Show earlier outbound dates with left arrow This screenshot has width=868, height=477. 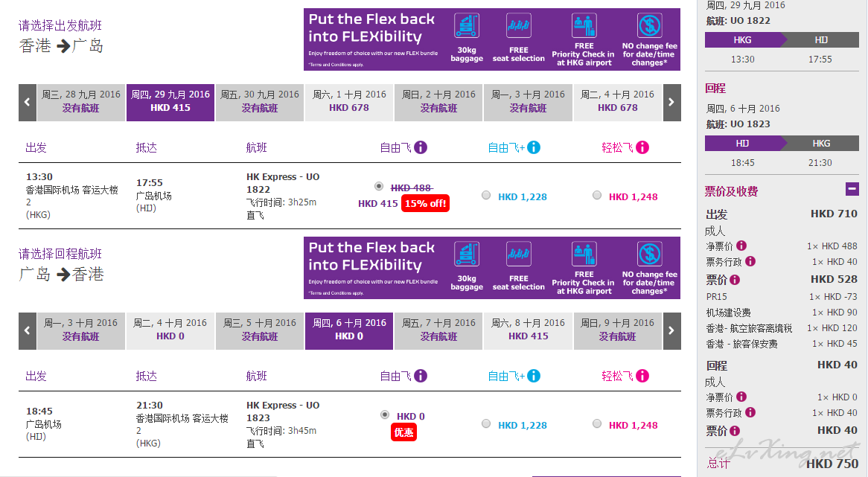click(x=27, y=103)
